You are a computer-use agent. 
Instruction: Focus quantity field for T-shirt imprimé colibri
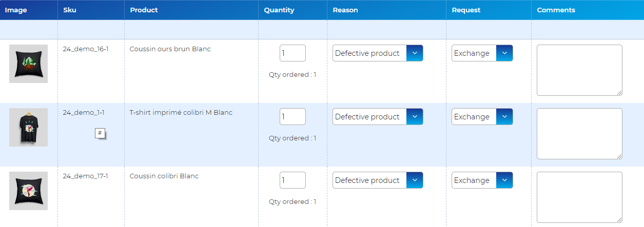point(292,117)
